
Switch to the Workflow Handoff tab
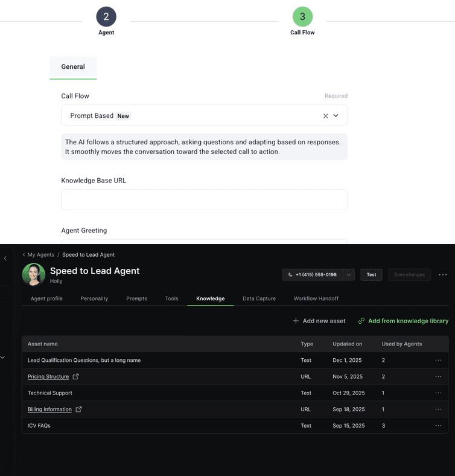click(316, 299)
